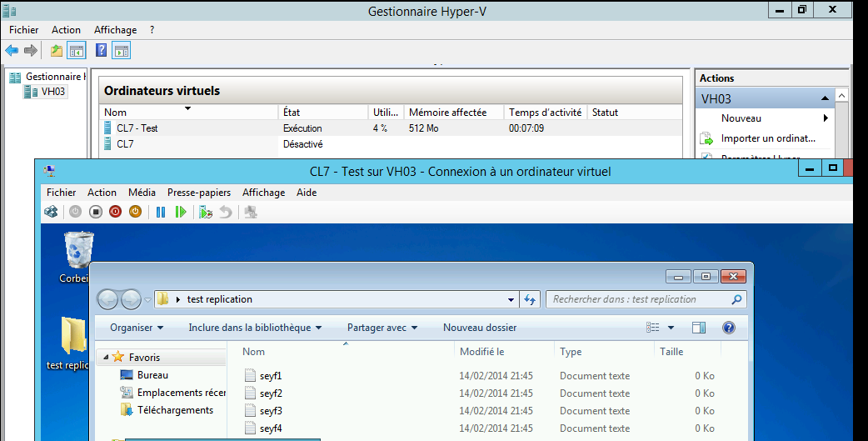Open Explorer help question mark icon
Image resolution: width=868 pixels, height=441 pixels.
coord(729,328)
